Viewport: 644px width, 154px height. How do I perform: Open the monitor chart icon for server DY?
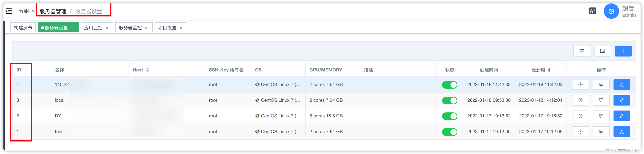[601, 116]
